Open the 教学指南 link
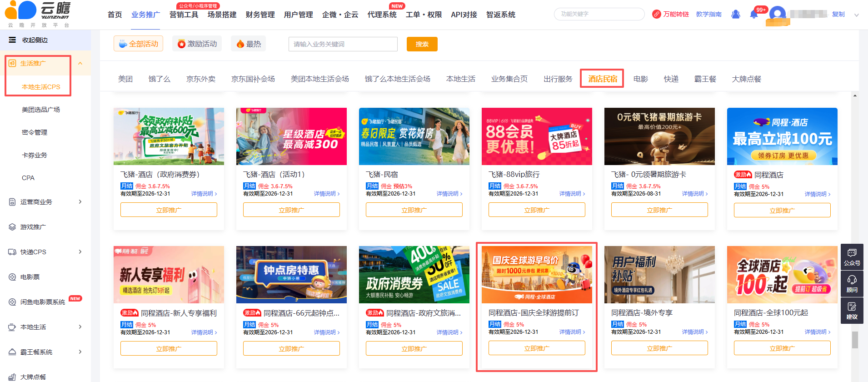The height and width of the screenshot is (382, 868). click(709, 14)
